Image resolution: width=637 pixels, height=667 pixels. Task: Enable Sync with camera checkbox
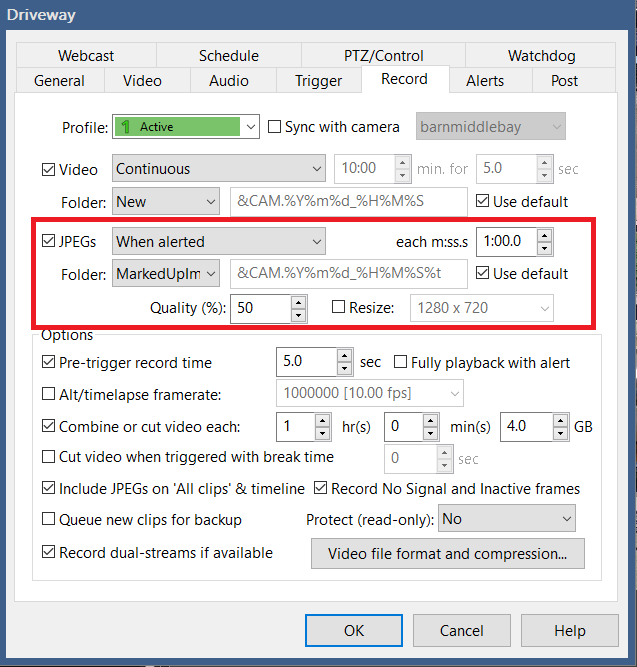click(x=276, y=127)
